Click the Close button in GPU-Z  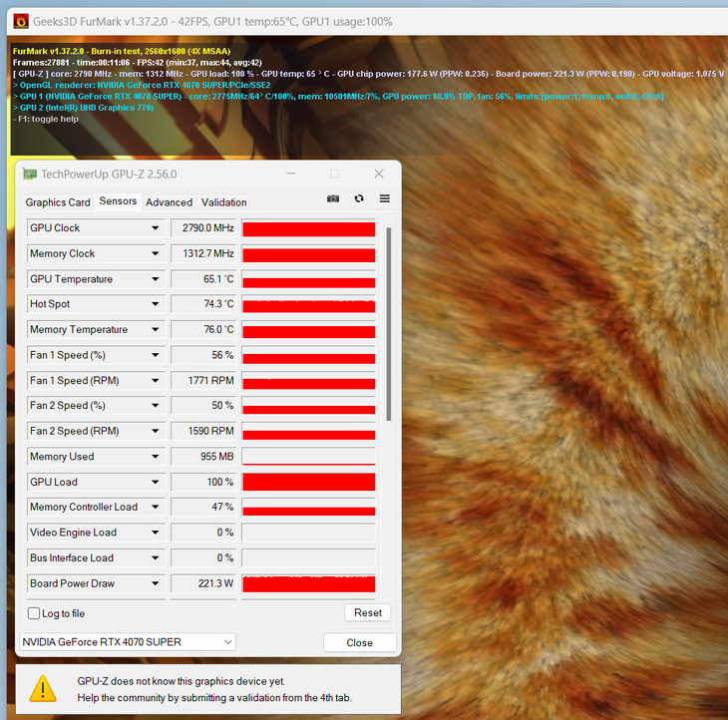[x=360, y=642]
